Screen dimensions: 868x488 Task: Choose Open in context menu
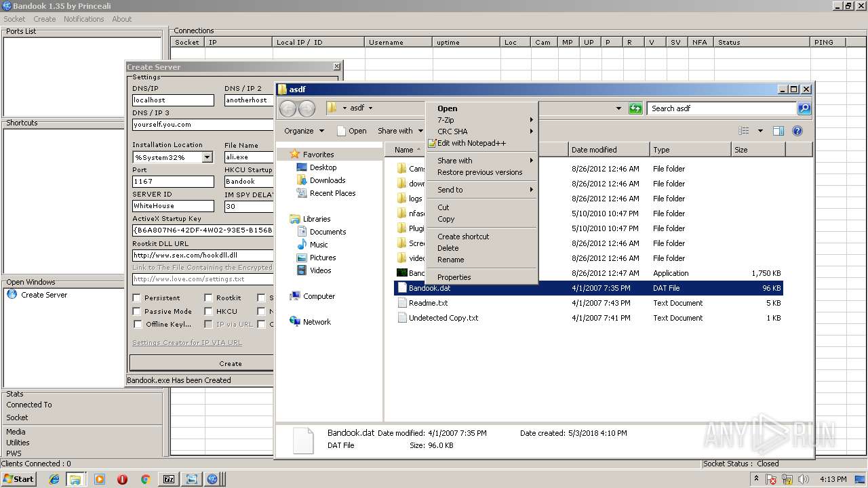pos(481,108)
